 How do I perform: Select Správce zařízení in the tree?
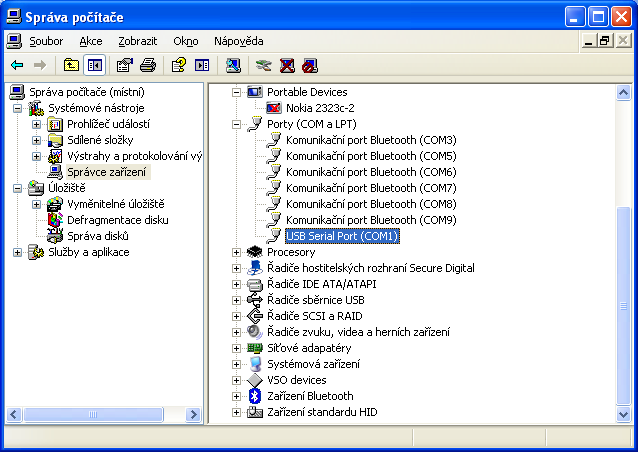click(x=107, y=172)
